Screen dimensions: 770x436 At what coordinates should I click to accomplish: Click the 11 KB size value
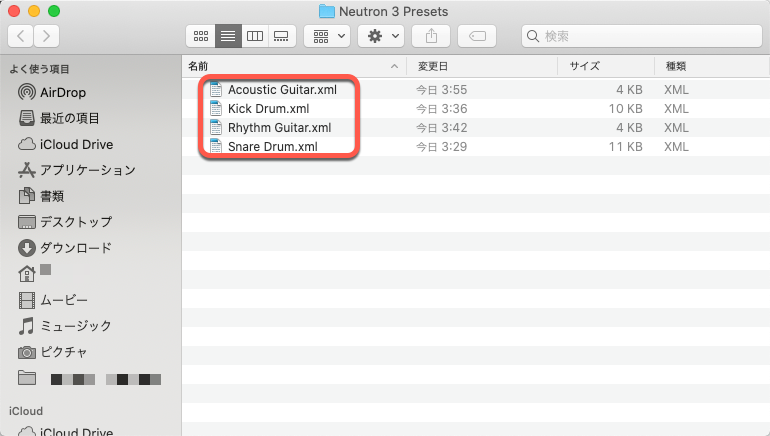626,147
